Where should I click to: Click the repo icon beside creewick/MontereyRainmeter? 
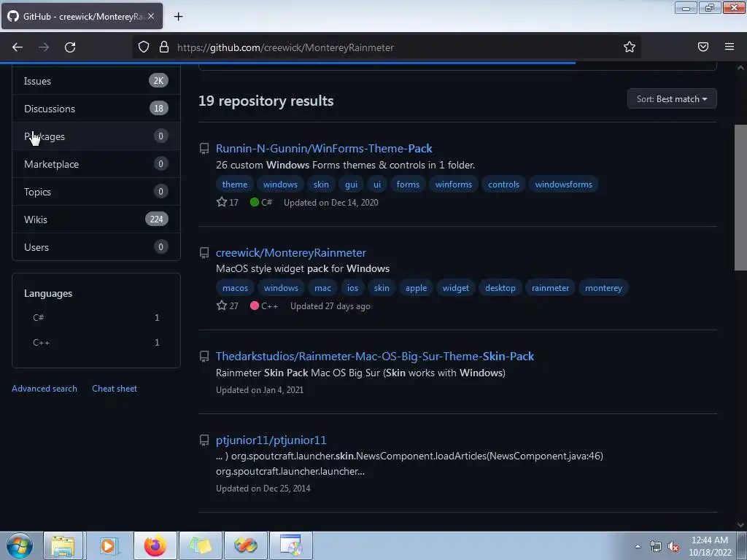tap(204, 253)
